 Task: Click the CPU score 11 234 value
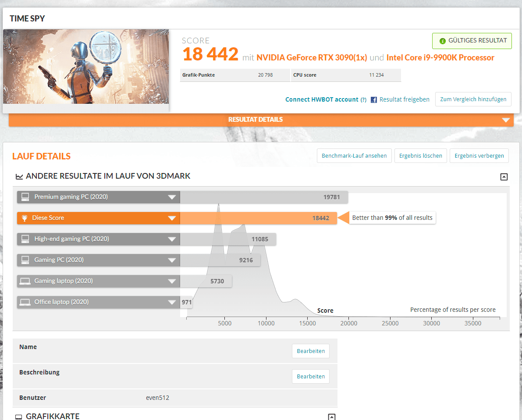pos(376,75)
